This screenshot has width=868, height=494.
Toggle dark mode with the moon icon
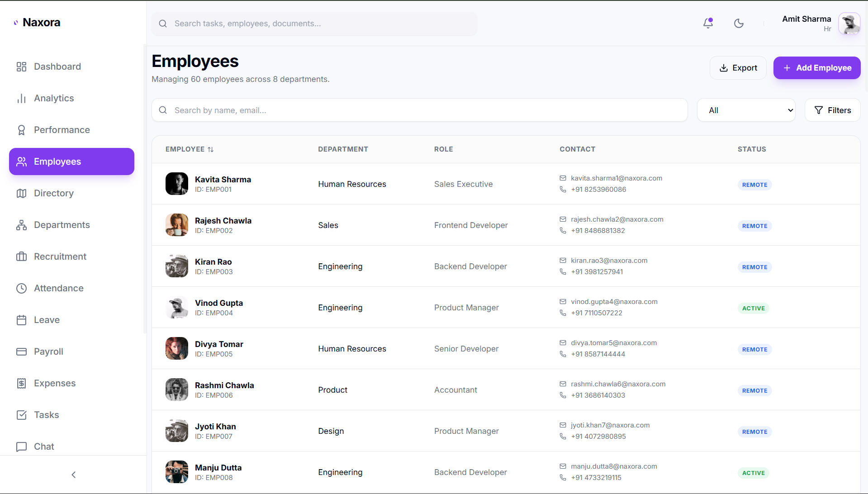click(x=739, y=23)
